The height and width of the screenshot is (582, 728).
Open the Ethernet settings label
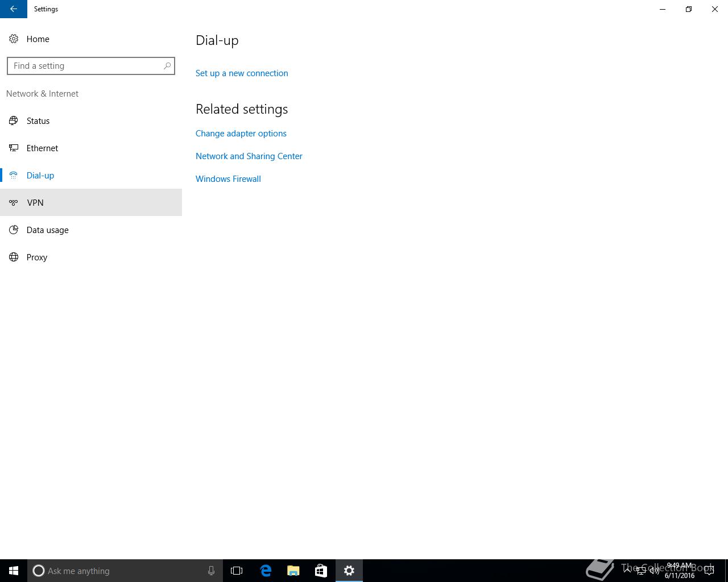tap(42, 148)
